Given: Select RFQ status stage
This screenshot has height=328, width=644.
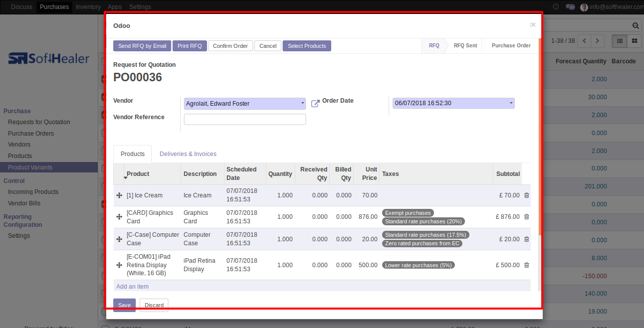Looking at the screenshot, I should [x=434, y=45].
